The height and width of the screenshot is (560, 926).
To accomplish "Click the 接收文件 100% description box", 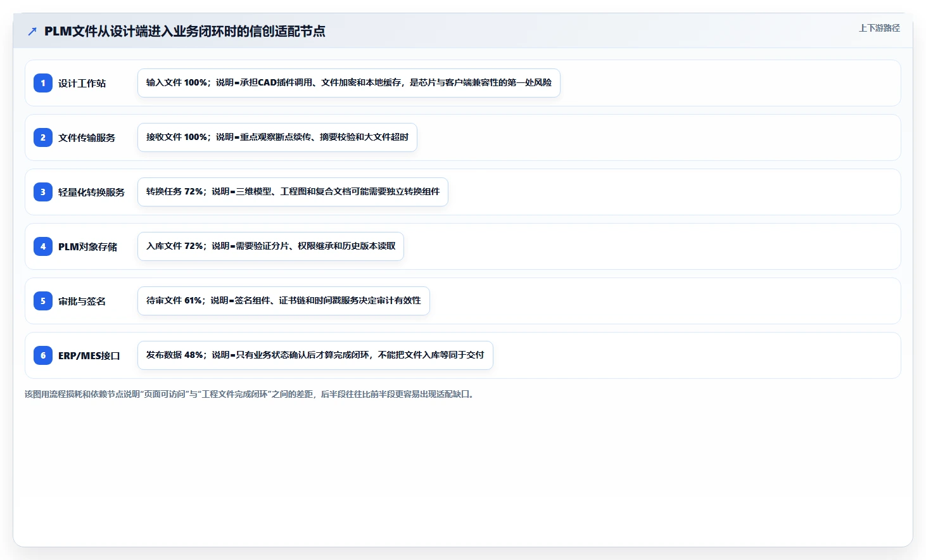I will [277, 137].
